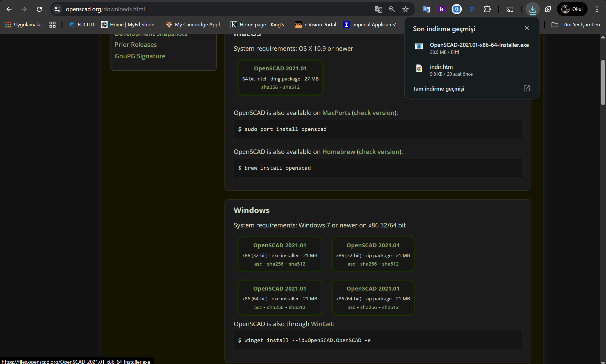The height and width of the screenshot is (364, 606).
Task: Download OpenSCAD 2021.01 x86 64-bit exe installer
Action: coord(280,288)
